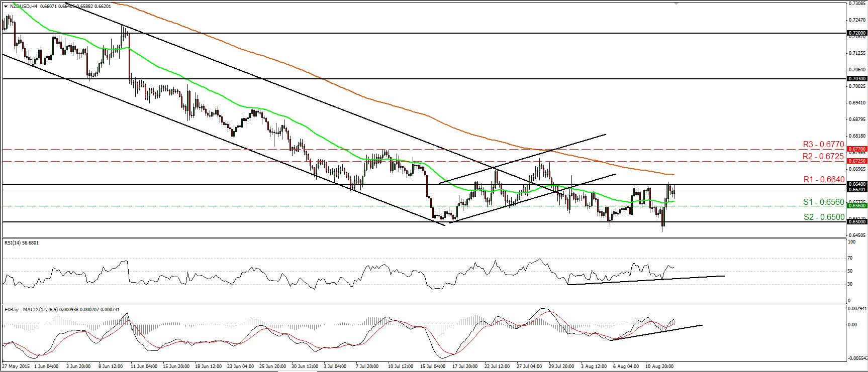Click the R3 - 0.6770 resistance label
This screenshot has height=372, width=868.
[x=823, y=145]
